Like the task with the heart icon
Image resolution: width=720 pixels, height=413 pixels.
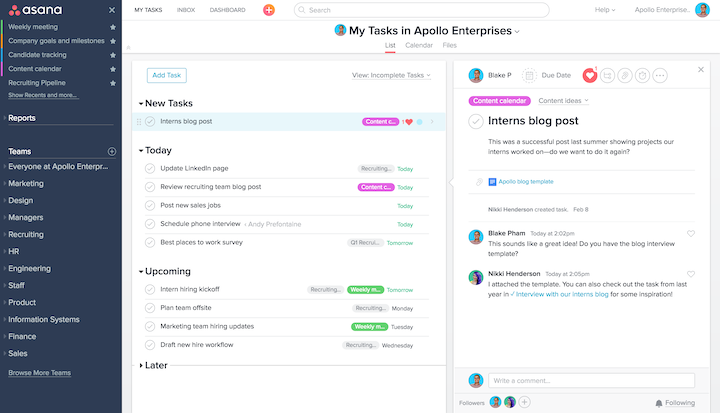(x=589, y=75)
